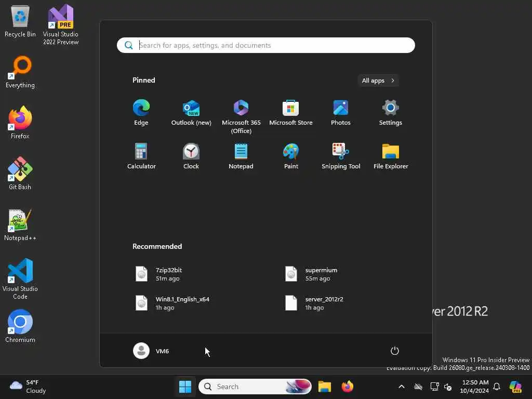Open the notifications bell icon
Image resolution: width=532 pixels, height=399 pixels.
(x=497, y=387)
